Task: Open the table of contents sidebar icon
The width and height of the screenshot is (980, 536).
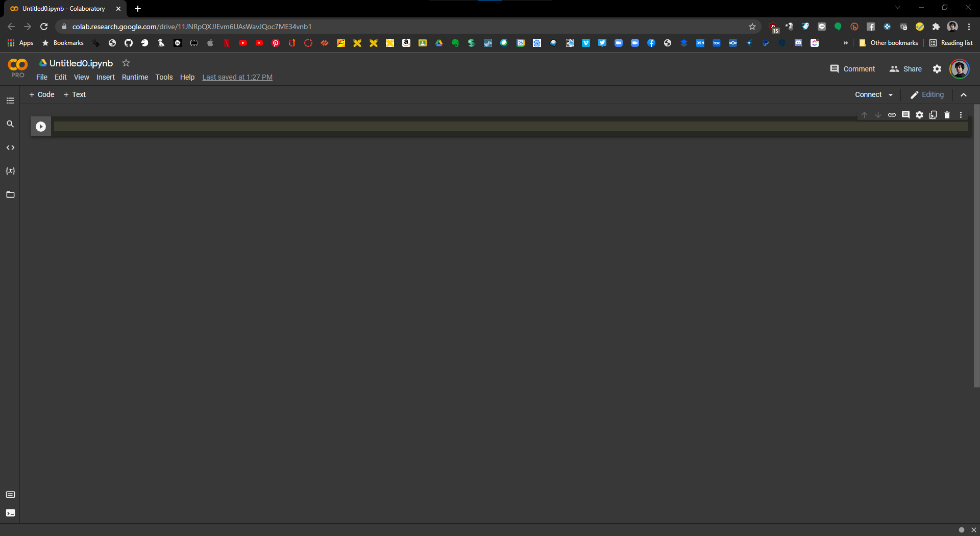Action: 10,101
